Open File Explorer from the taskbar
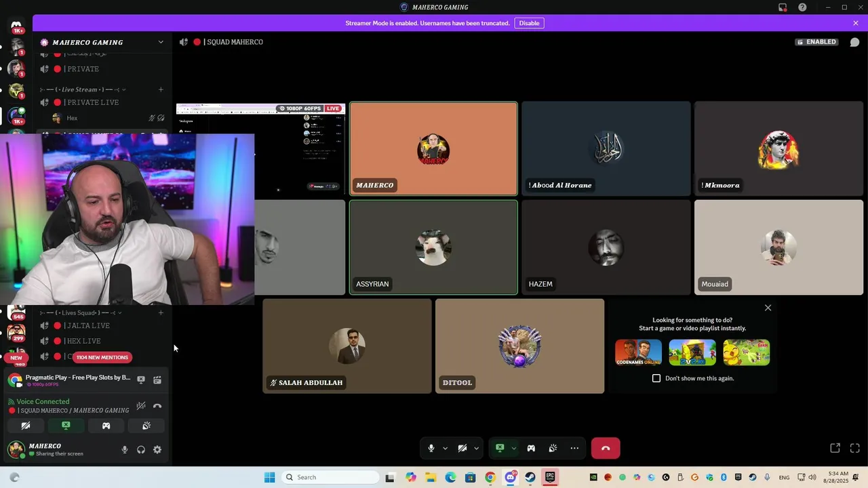The image size is (868, 488). click(431, 477)
